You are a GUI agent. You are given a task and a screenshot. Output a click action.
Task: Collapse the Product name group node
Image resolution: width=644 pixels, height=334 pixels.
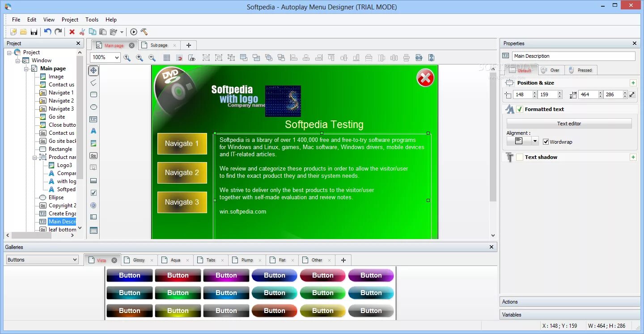coord(35,157)
